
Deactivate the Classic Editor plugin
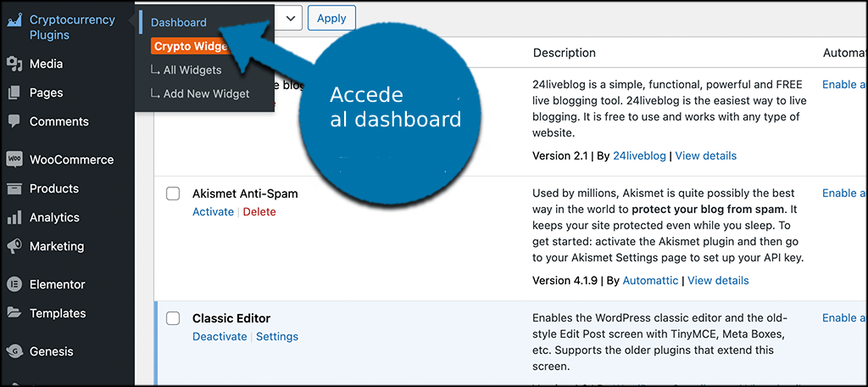pyautogui.click(x=220, y=337)
